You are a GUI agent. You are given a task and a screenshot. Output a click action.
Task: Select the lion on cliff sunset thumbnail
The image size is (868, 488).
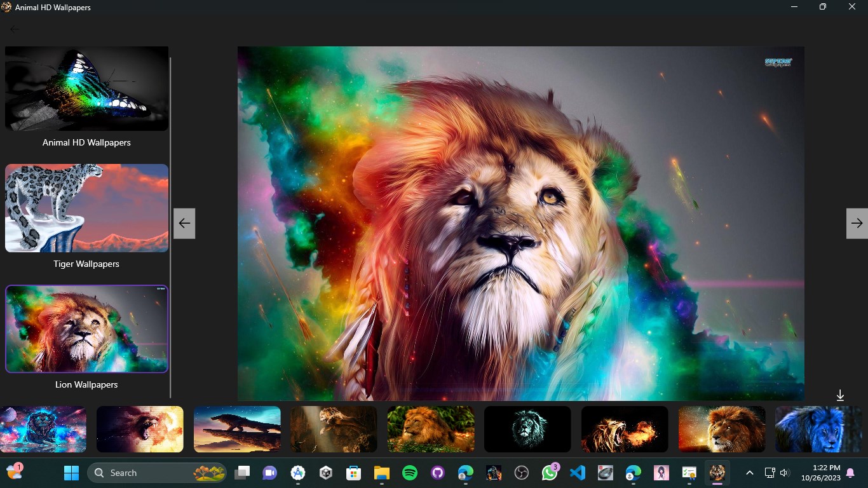click(237, 430)
